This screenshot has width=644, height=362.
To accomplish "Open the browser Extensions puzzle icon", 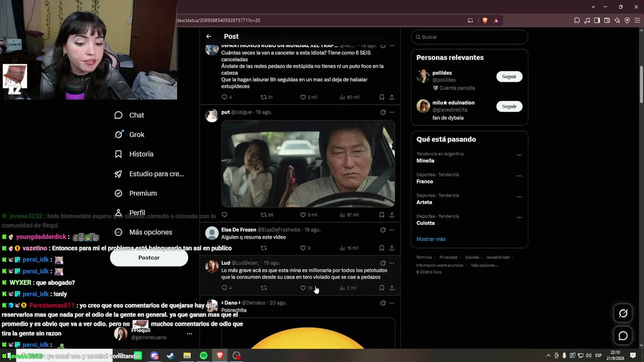I will [x=577, y=21].
